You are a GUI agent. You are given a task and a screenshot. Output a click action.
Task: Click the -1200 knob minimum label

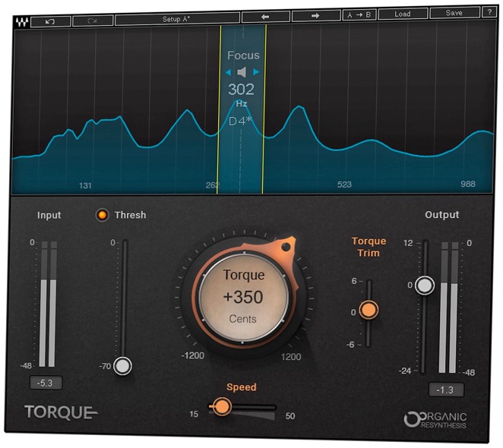[193, 355]
